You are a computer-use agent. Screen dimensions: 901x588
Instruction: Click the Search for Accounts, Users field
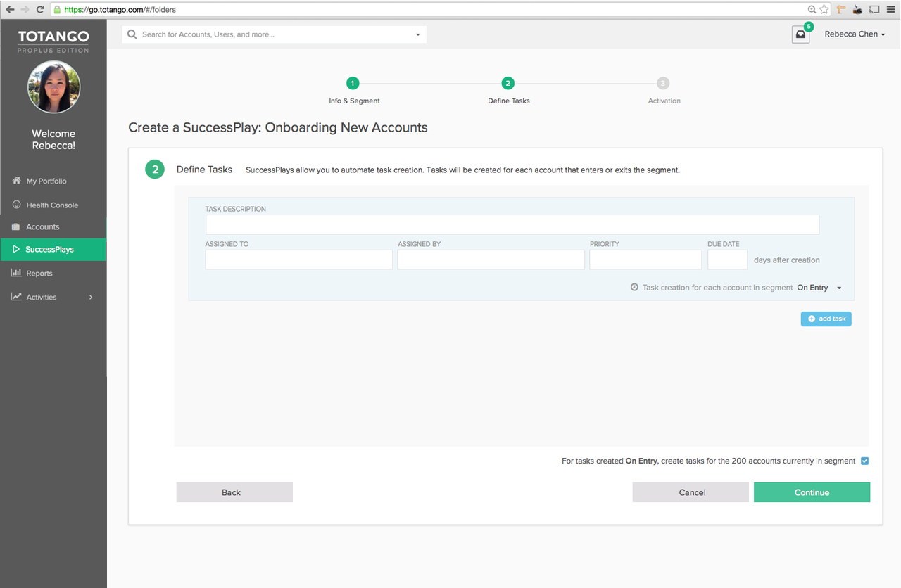click(274, 34)
